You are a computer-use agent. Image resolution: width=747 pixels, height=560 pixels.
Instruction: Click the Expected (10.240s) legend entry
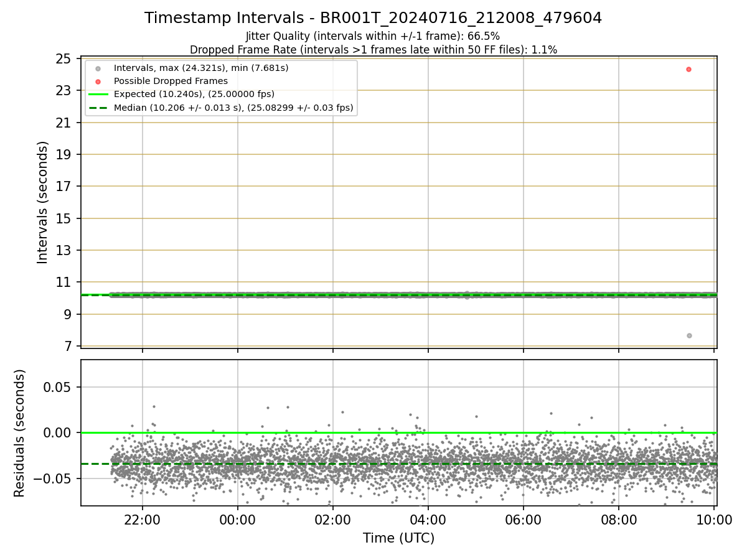pos(194,94)
